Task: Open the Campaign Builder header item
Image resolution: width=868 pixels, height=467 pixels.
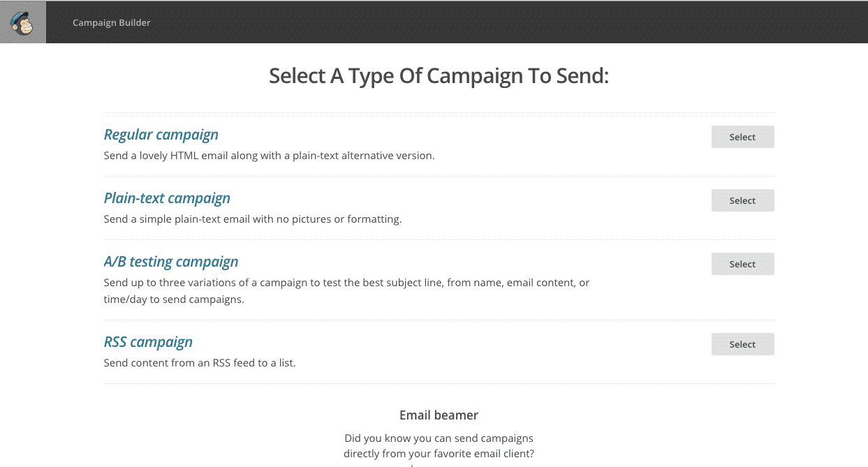Action: tap(112, 22)
